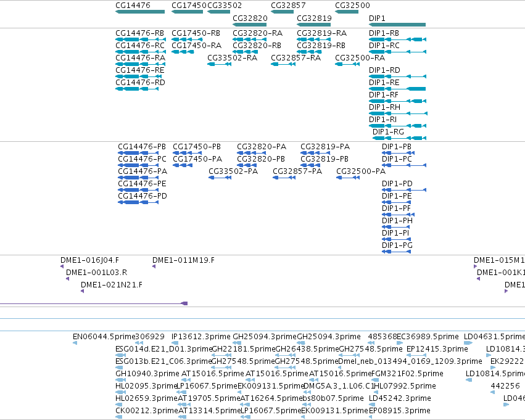Select transcript CG14476-RA

click(140, 58)
